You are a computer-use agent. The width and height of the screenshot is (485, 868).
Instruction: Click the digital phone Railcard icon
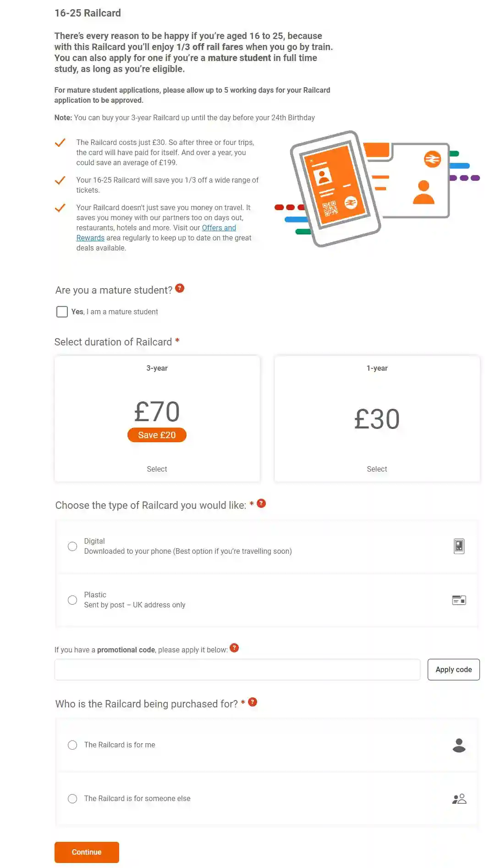click(459, 546)
